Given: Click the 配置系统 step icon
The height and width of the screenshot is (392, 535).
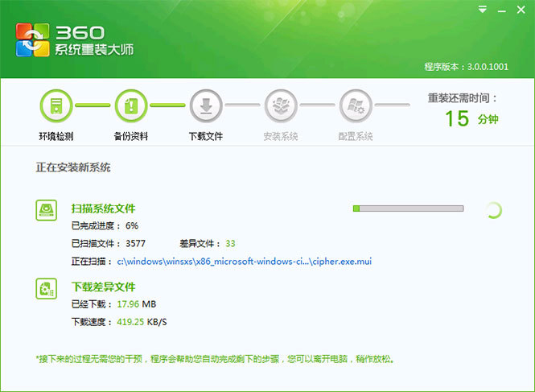Looking at the screenshot, I should (355, 105).
